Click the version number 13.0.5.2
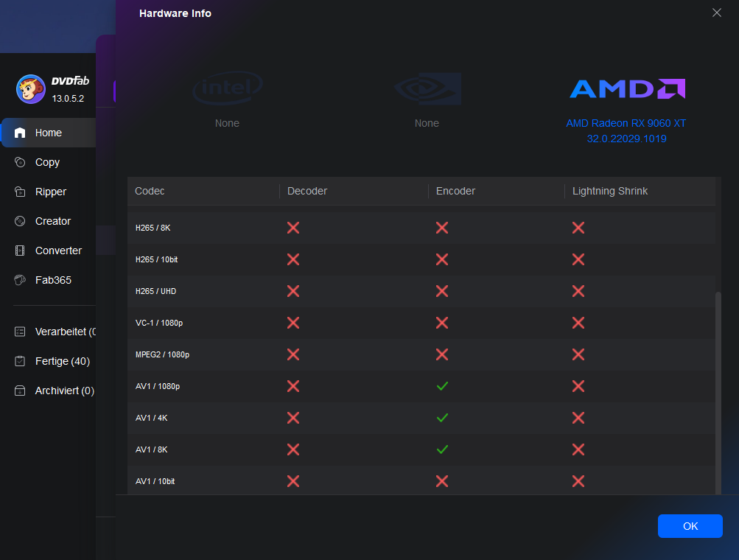Screen dimensions: 739x560 [68, 99]
